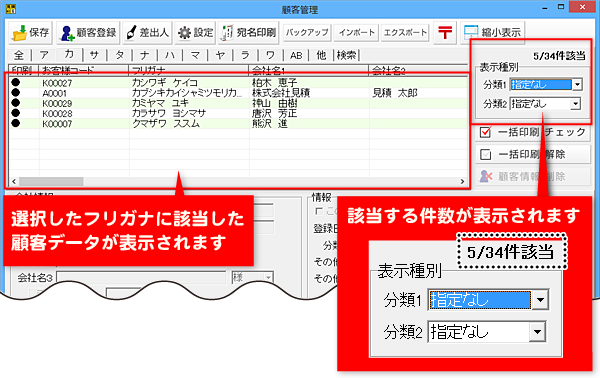Click the 保存 save folder icon
Screen dimensions: 600x378
click(19, 33)
